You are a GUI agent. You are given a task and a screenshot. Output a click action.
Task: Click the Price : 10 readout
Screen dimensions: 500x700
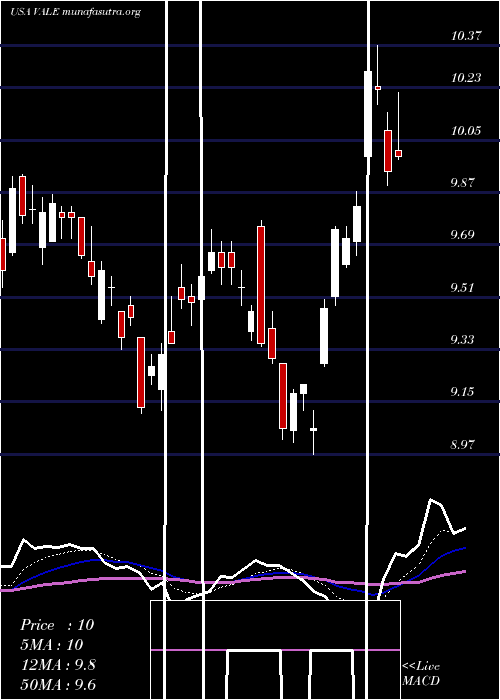(57, 625)
